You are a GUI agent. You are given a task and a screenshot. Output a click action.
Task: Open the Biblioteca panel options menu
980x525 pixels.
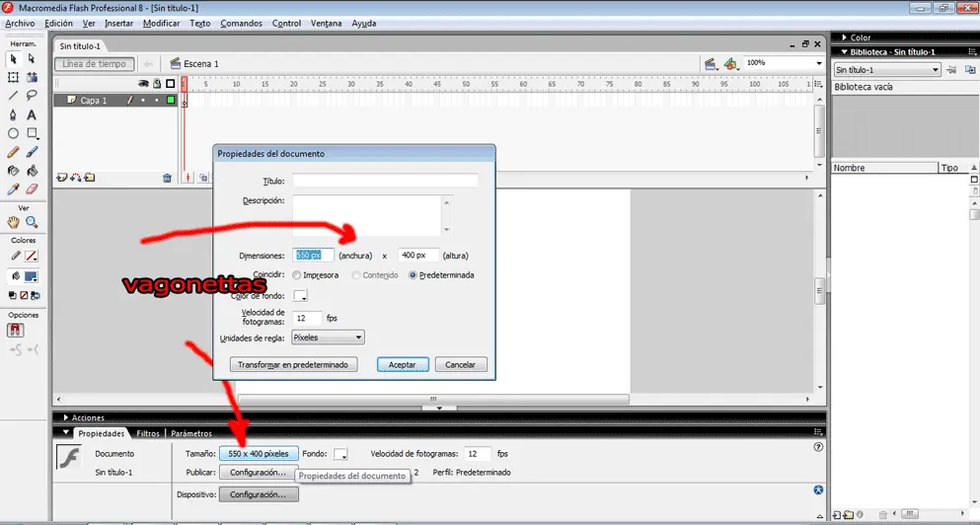pos(974,52)
